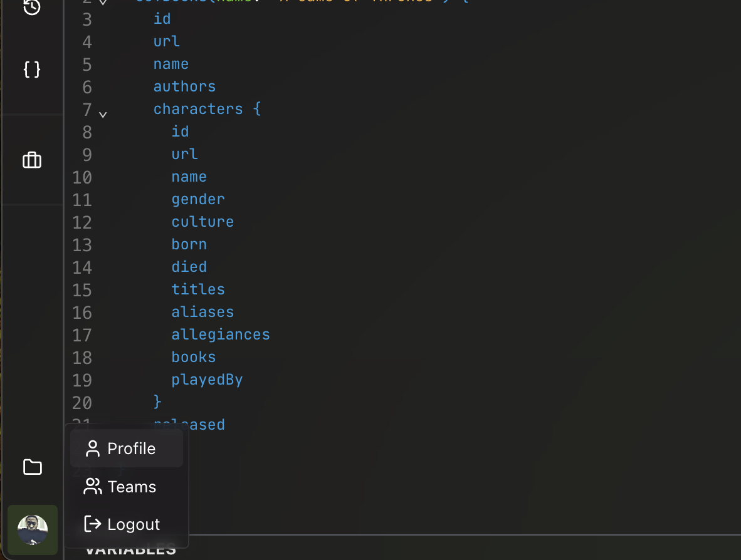Screen dimensions: 741x560
Task: Click the curly braces environments icon
Action: pyautogui.click(x=32, y=69)
